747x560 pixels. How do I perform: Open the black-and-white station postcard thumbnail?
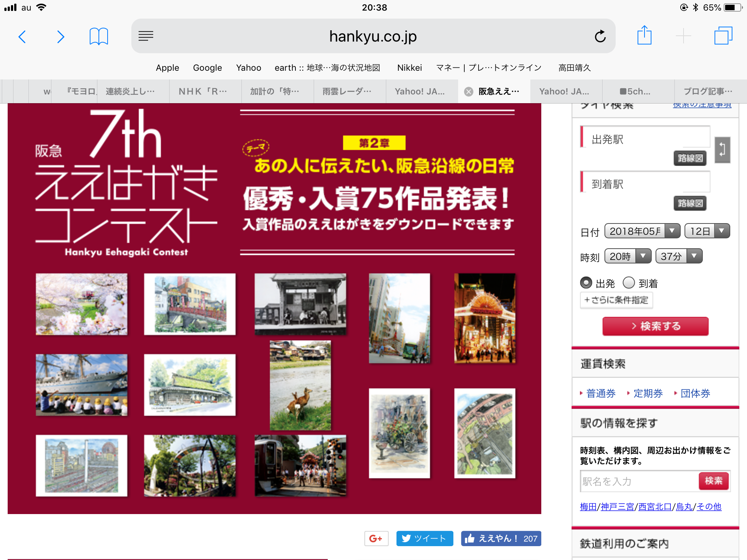pyautogui.click(x=300, y=304)
